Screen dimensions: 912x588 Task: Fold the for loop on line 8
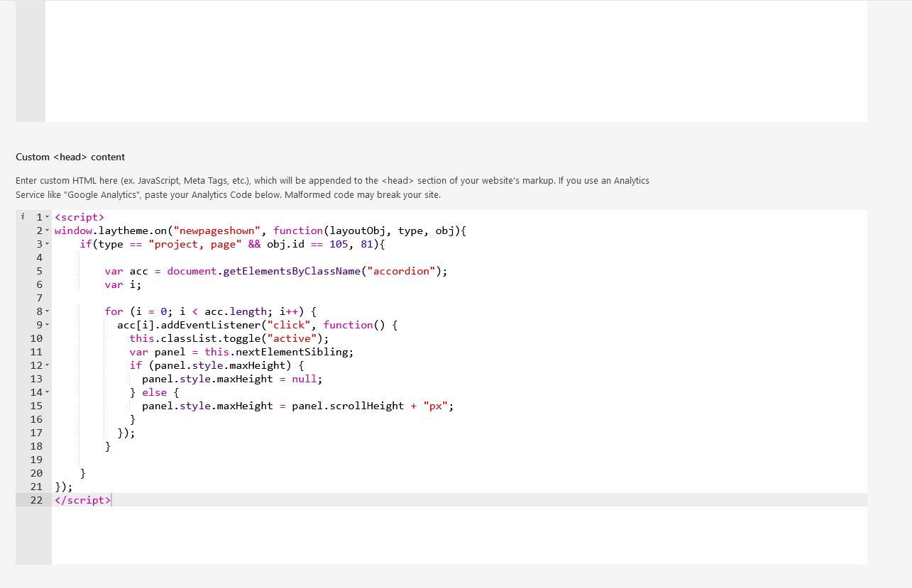click(x=48, y=312)
